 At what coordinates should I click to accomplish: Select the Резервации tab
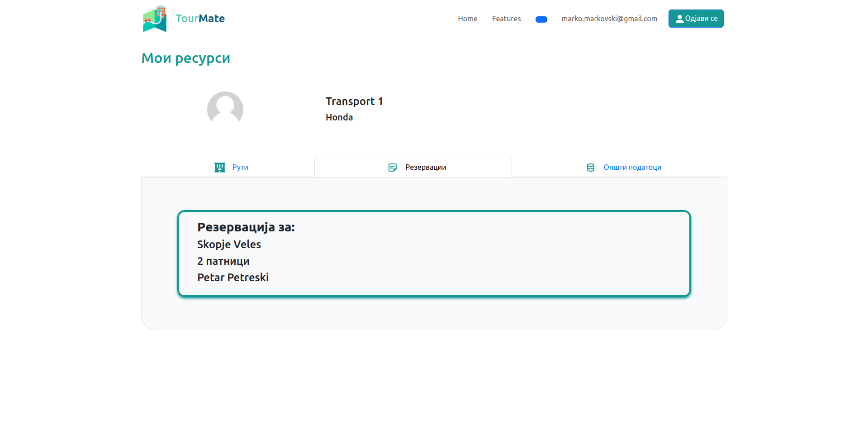point(425,168)
